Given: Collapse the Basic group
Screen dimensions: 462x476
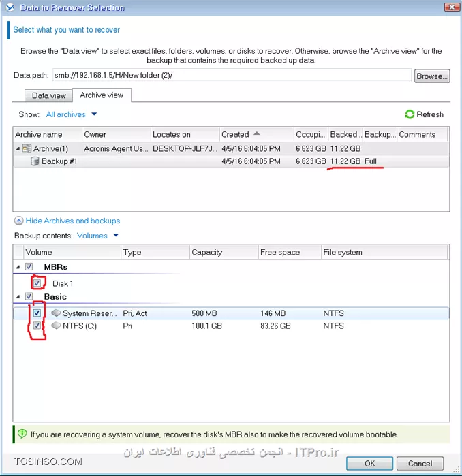Looking at the screenshot, I should 18,297.
